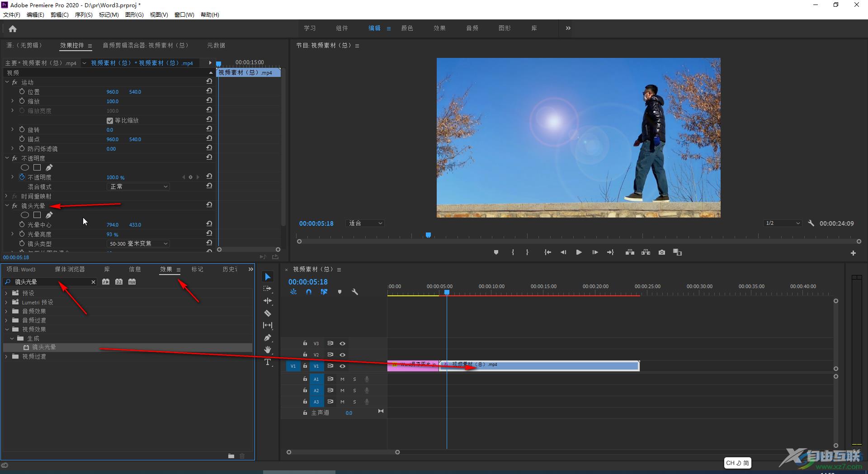Image resolution: width=868 pixels, height=474 pixels.
Task: Clear the effects search field
Action: (x=93, y=282)
